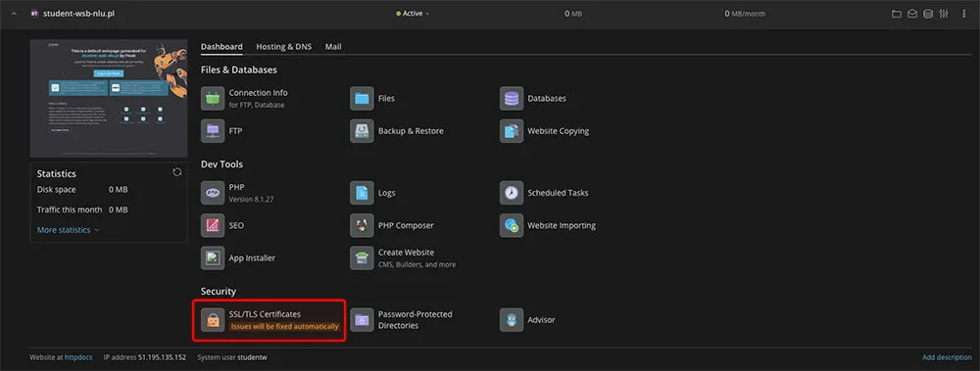Open files via header folder icon

pyautogui.click(x=897, y=13)
